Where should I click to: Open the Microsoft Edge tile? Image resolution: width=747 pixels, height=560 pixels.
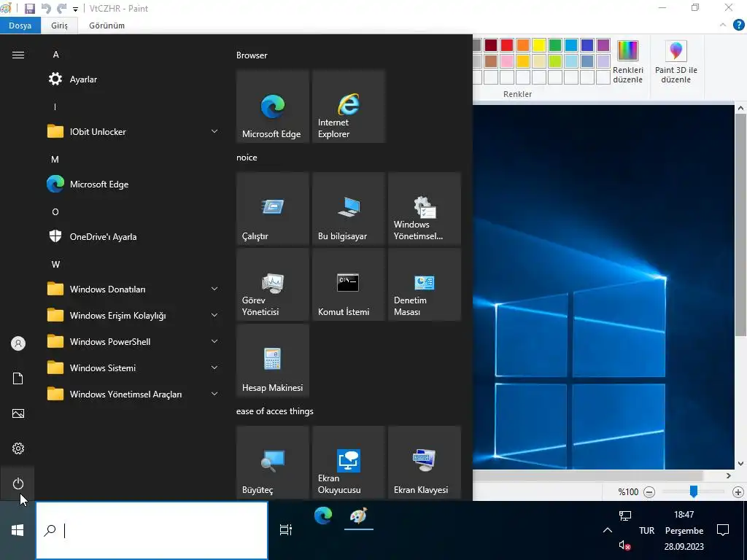[x=273, y=106]
